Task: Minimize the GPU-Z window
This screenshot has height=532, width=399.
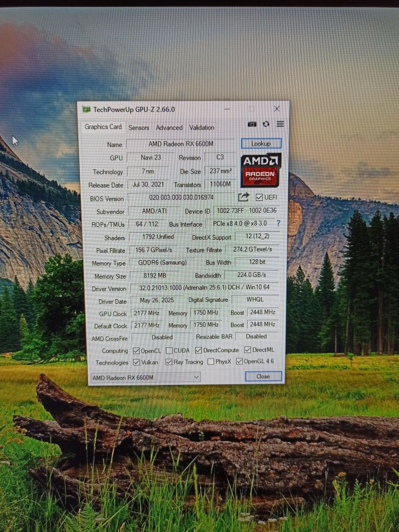Action: 227,109
